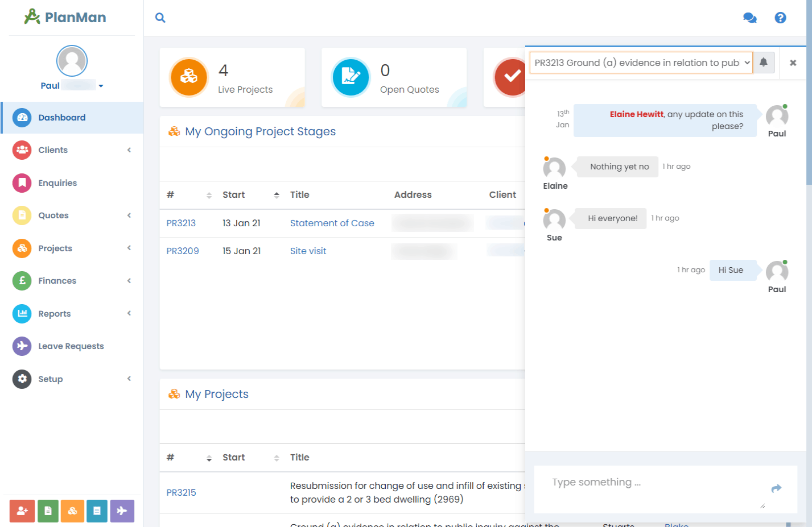812x527 pixels.
Task: Click the purple plane shortcut button
Action: tap(122, 511)
